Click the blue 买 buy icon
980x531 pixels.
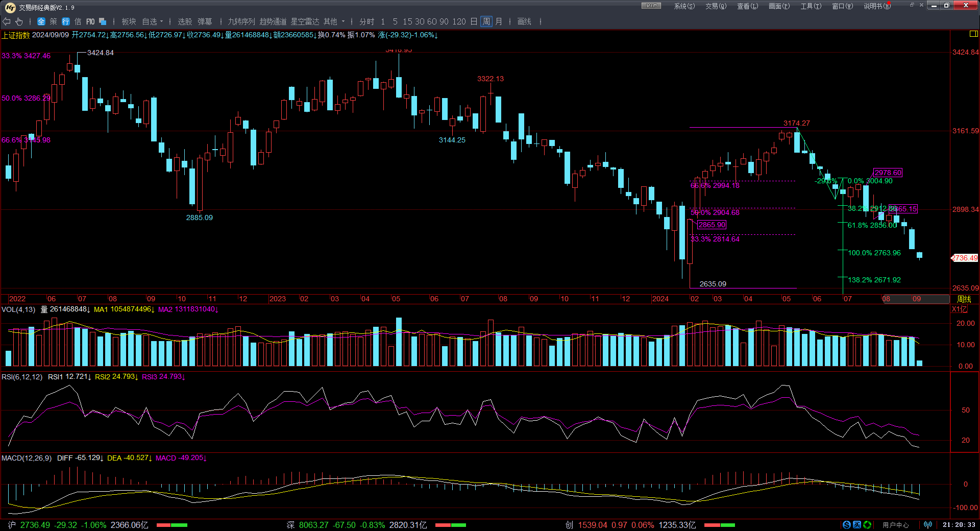click(857, 525)
